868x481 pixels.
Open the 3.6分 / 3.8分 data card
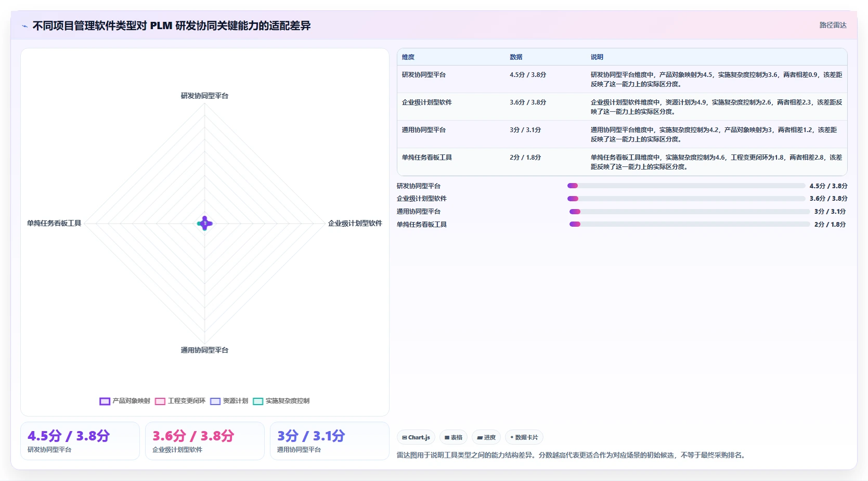click(x=205, y=441)
